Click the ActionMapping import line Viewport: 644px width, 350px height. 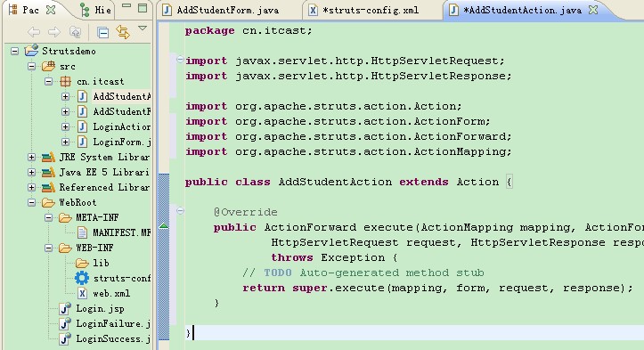[x=348, y=152]
